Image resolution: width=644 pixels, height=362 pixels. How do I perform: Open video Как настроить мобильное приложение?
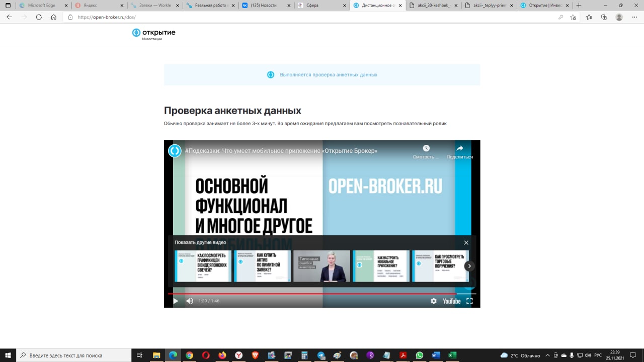(x=381, y=266)
